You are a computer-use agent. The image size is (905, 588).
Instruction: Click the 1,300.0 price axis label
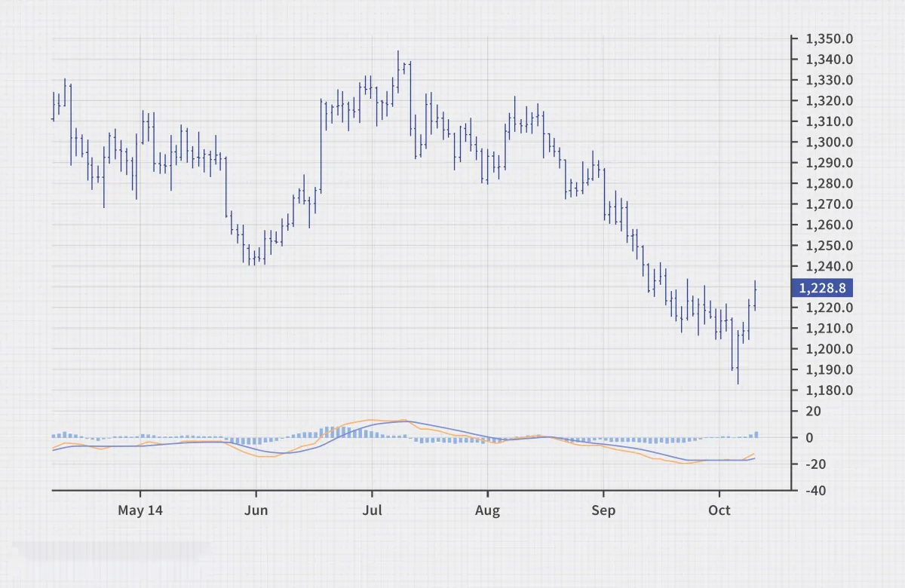pos(830,142)
